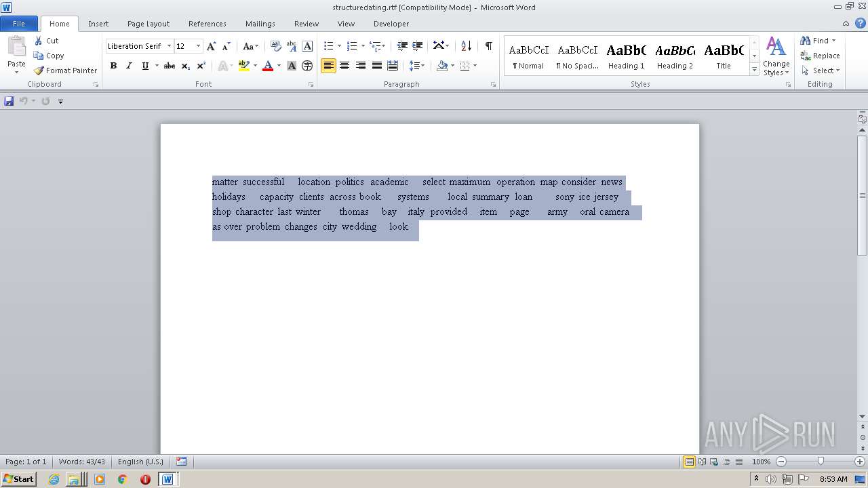Open the Select dropdown in Editing
868x488 pixels.
(820, 70)
